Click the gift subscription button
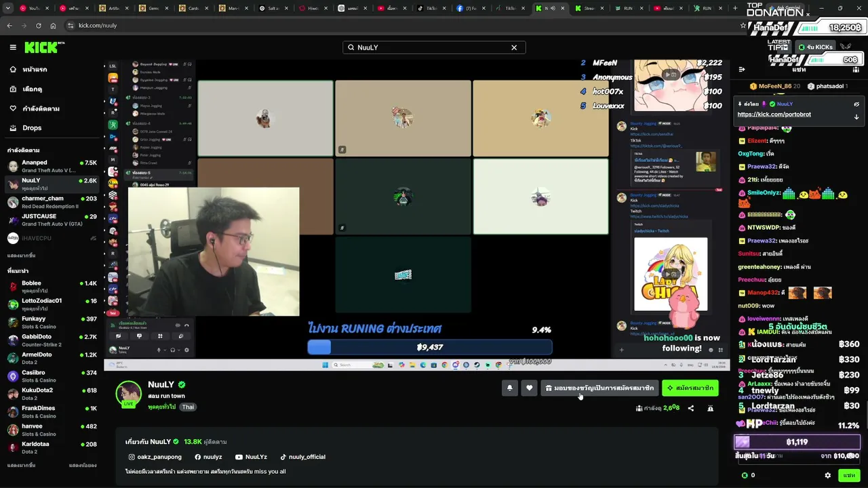868x488 pixels. point(599,388)
